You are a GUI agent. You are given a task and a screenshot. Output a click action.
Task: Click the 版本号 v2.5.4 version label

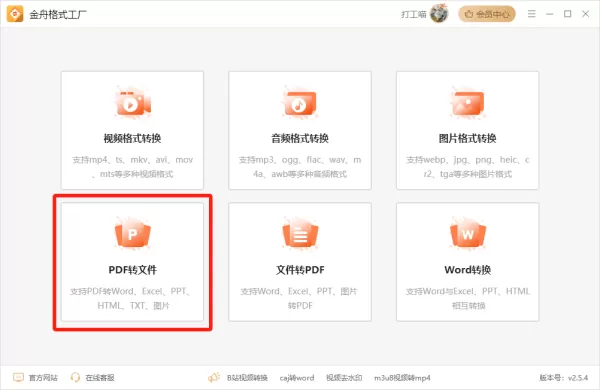pos(564,378)
